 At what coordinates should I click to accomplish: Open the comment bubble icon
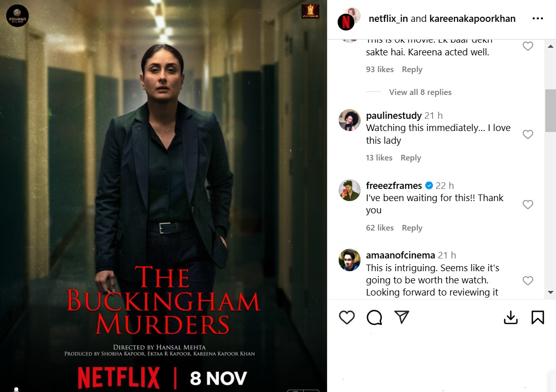374,317
